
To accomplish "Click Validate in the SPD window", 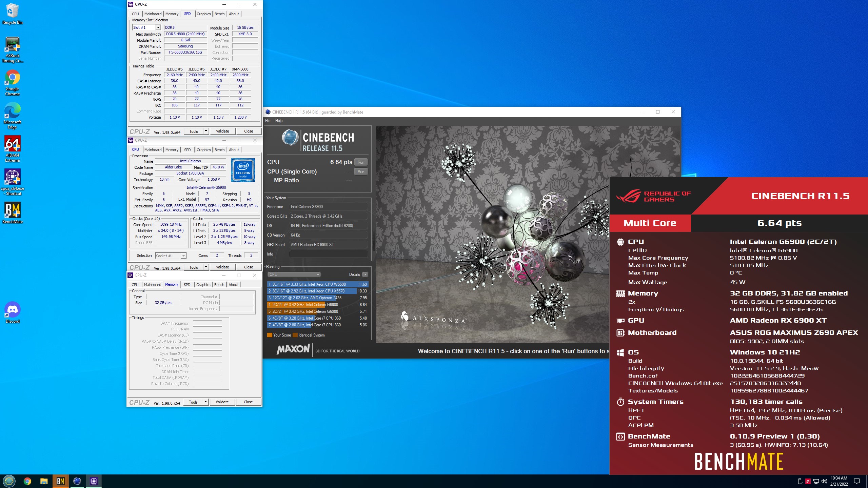I will click(222, 131).
